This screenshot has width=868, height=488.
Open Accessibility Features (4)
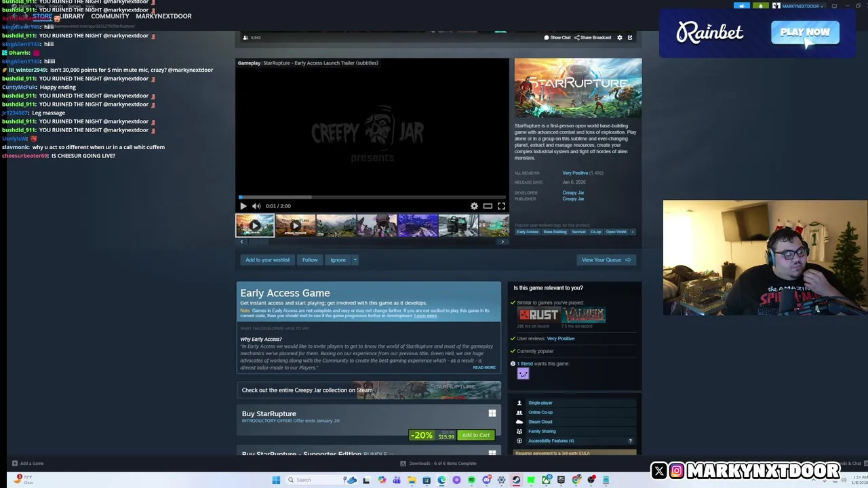[x=551, y=441]
